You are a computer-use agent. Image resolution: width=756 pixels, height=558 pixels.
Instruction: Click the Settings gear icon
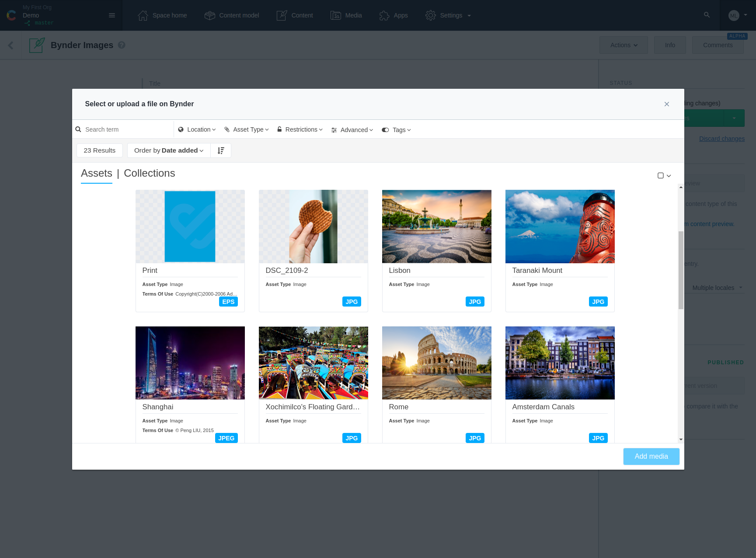[431, 15]
